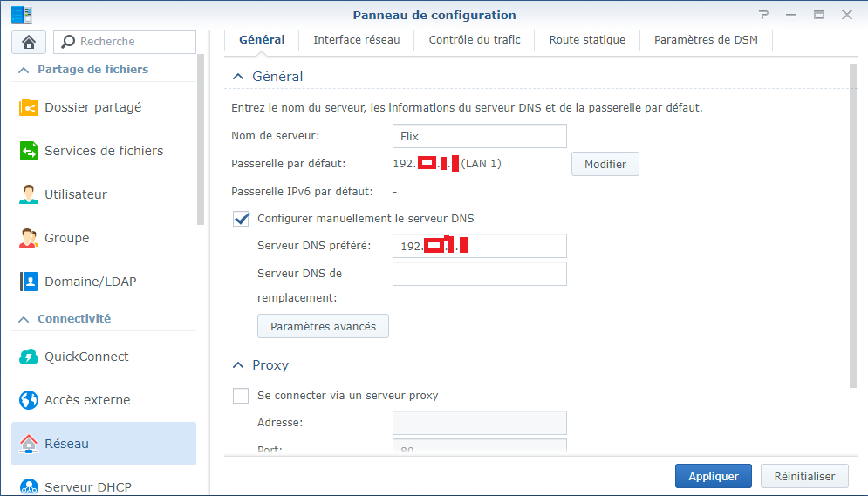Select the Utilisateur user icon
Viewport: 868px width, 496px height.
pyautogui.click(x=29, y=194)
